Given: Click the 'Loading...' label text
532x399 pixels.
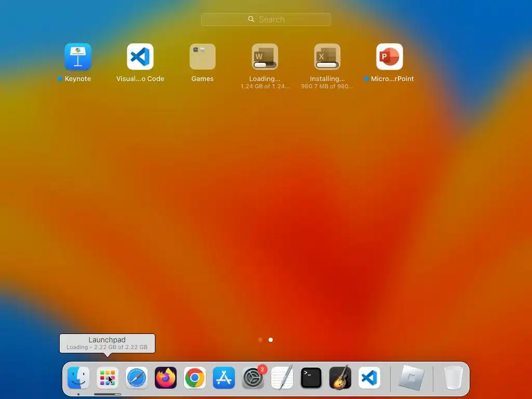Looking at the screenshot, I should tap(265, 79).
